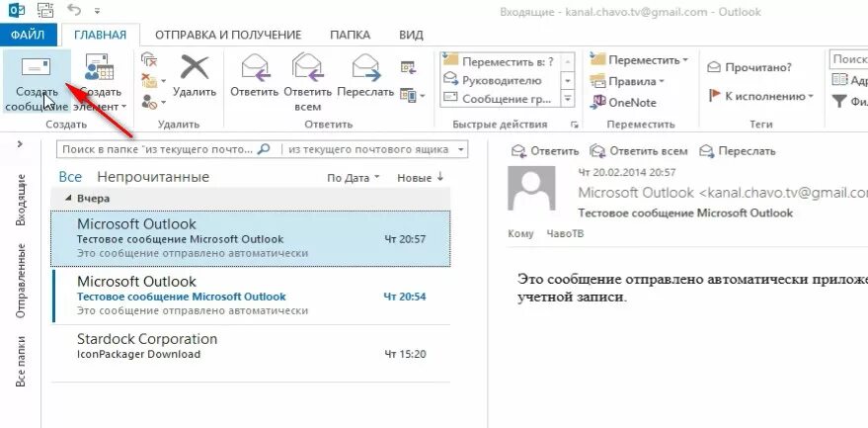Click the ЧавоТВ recipient name
The height and width of the screenshot is (428, 868).
coord(565,234)
